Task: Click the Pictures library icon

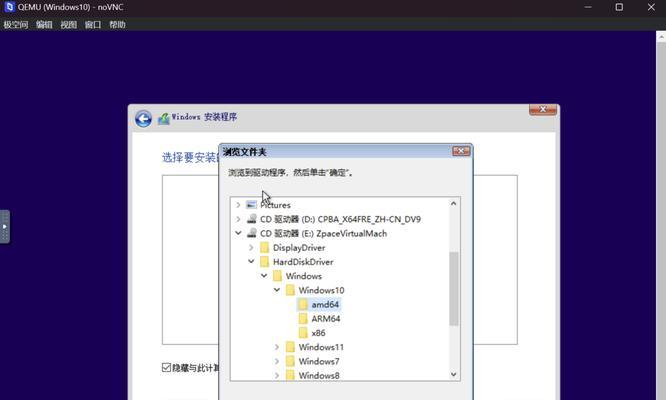Action: pyautogui.click(x=251, y=205)
